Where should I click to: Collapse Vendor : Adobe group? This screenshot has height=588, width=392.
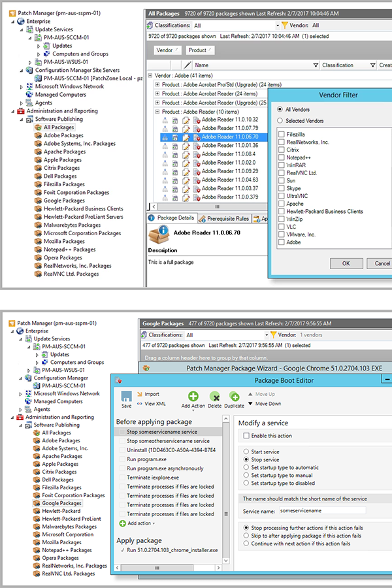pyautogui.click(x=150, y=75)
